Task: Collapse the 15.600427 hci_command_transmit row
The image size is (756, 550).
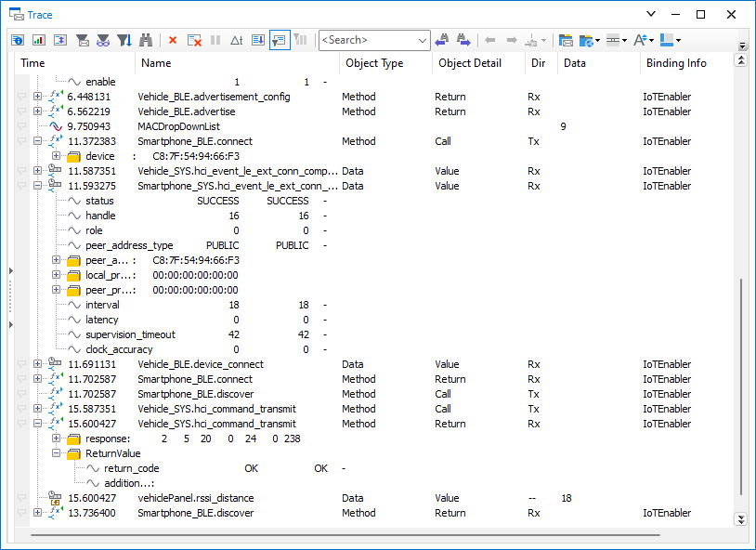Action: pos(37,424)
